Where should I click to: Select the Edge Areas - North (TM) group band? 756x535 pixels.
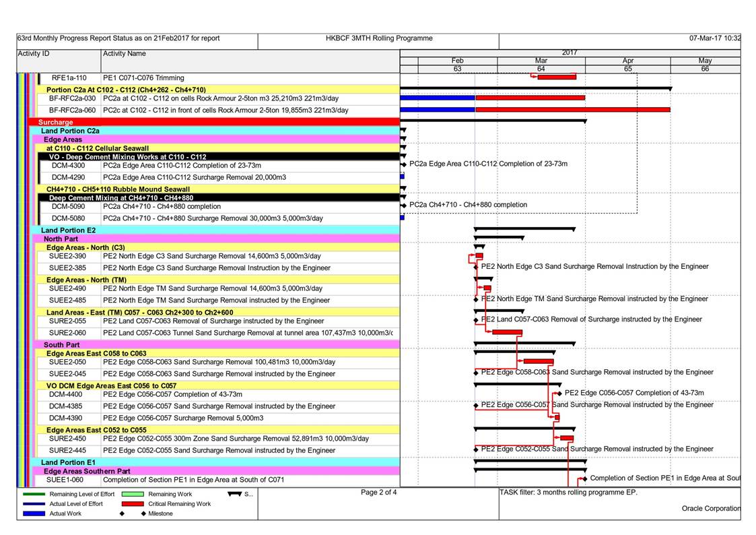(218, 280)
